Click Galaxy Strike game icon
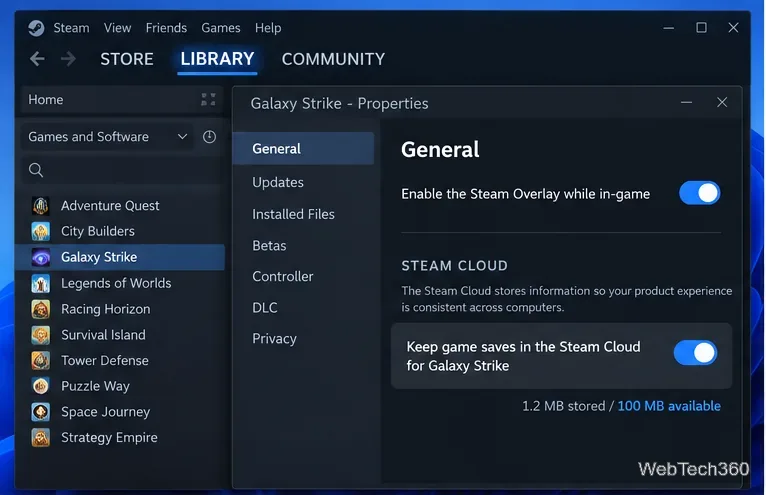766x495 pixels. 41,257
